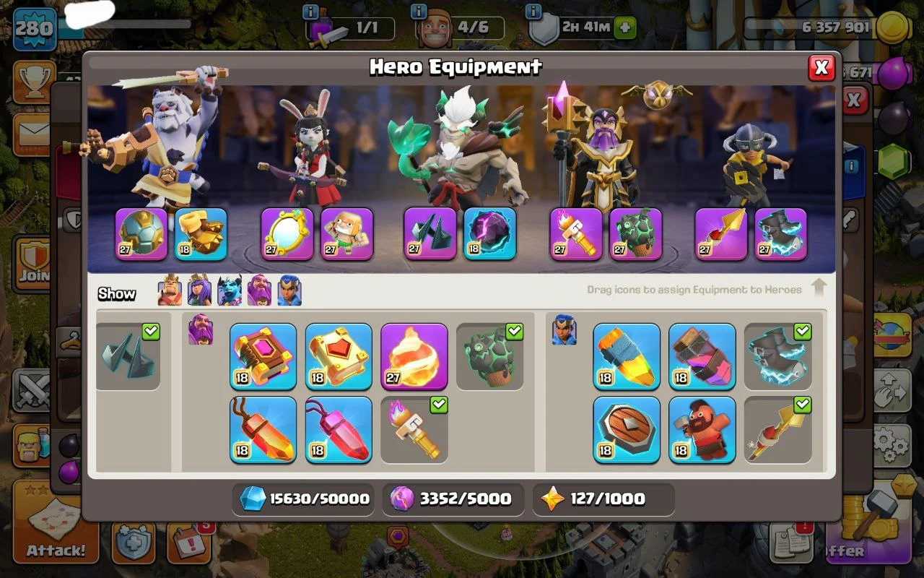Select the Eternal Tome book equipment
The height and width of the screenshot is (578, 924).
tap(263, 357)
